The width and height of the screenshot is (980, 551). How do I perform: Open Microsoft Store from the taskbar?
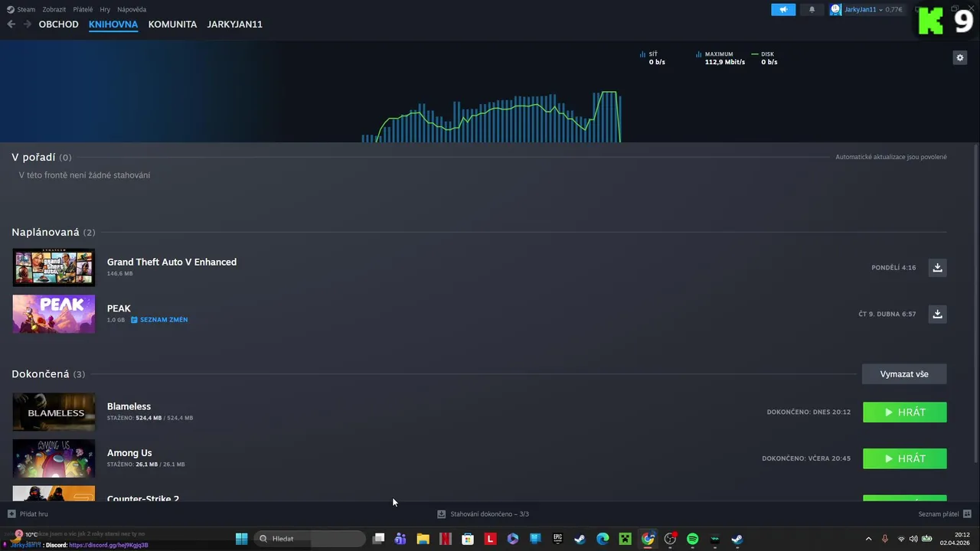click(468, 539)
